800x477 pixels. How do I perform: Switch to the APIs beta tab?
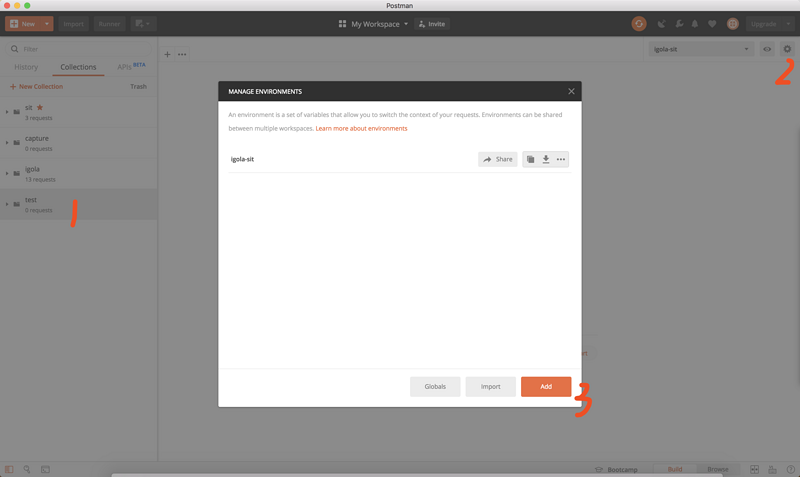point(131,66)
